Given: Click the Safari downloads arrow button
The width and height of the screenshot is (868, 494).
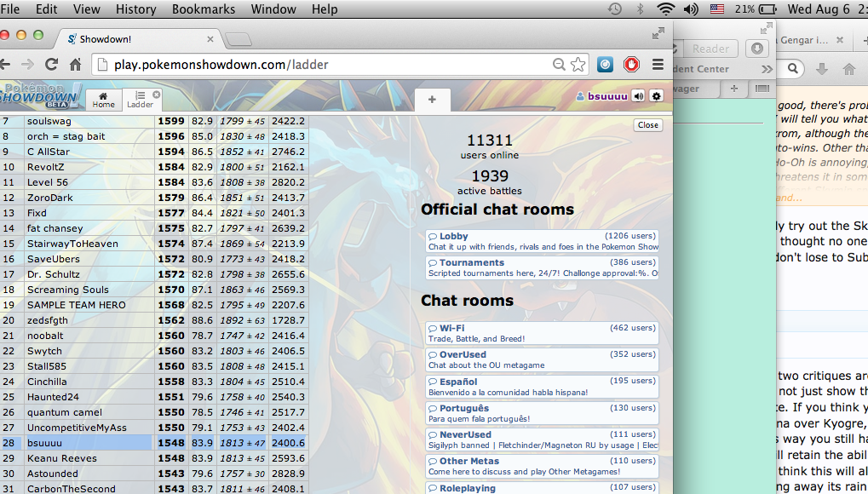Looking at the screenshot, I should 757,49.
